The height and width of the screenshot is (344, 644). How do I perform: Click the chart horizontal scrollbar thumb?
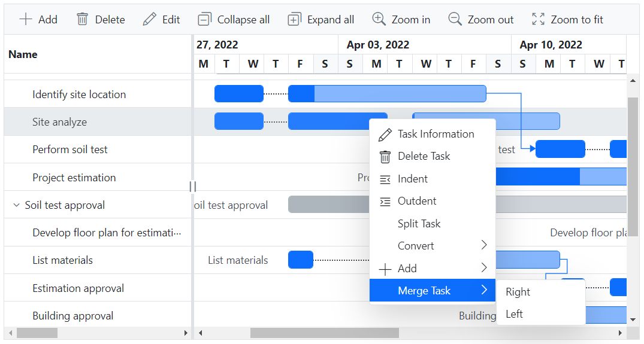click(x=325, y=333)
